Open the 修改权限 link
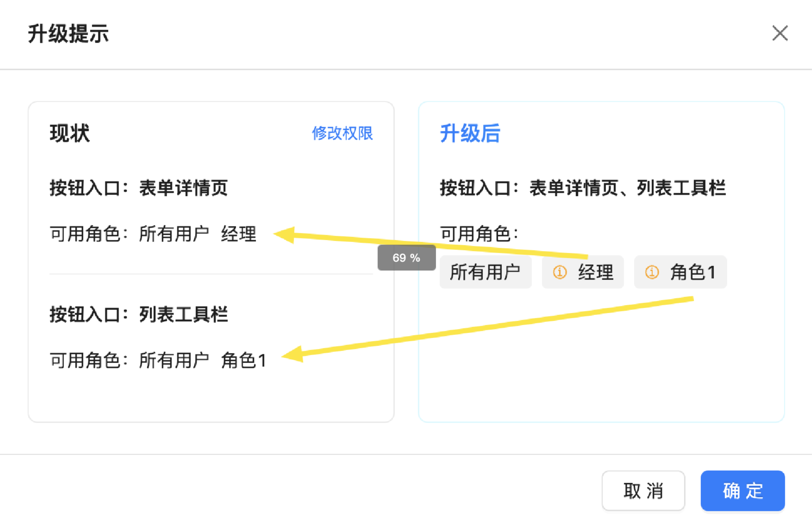This screenshot has width=812, height=520. (342, 133)
